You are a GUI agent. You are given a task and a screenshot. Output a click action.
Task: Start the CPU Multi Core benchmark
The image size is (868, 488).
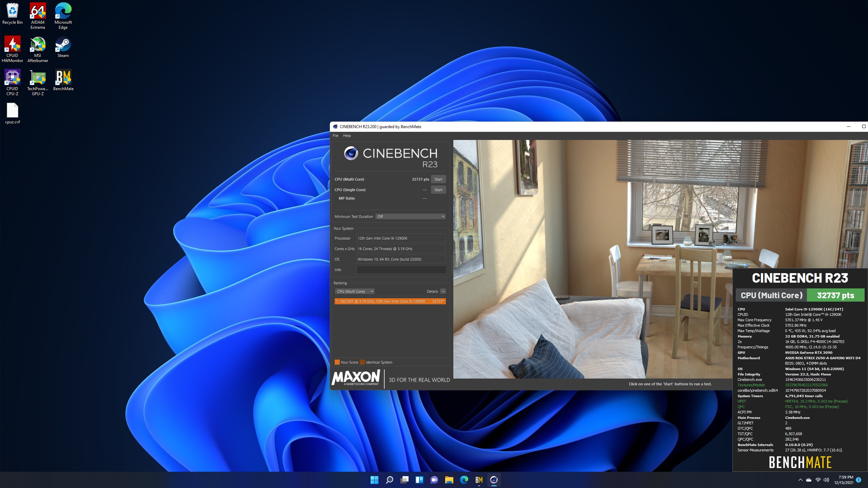click(438, 179)
